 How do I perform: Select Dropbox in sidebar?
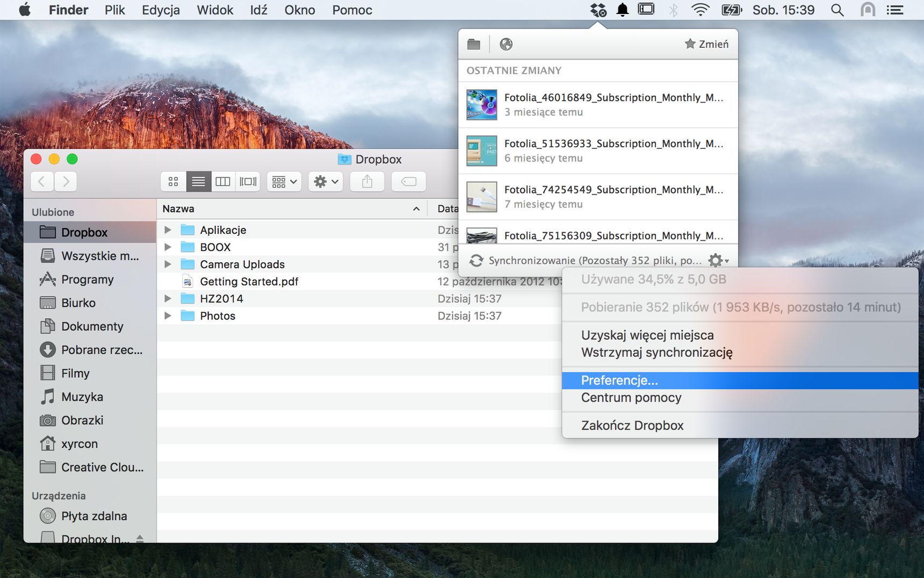point(90,232)
